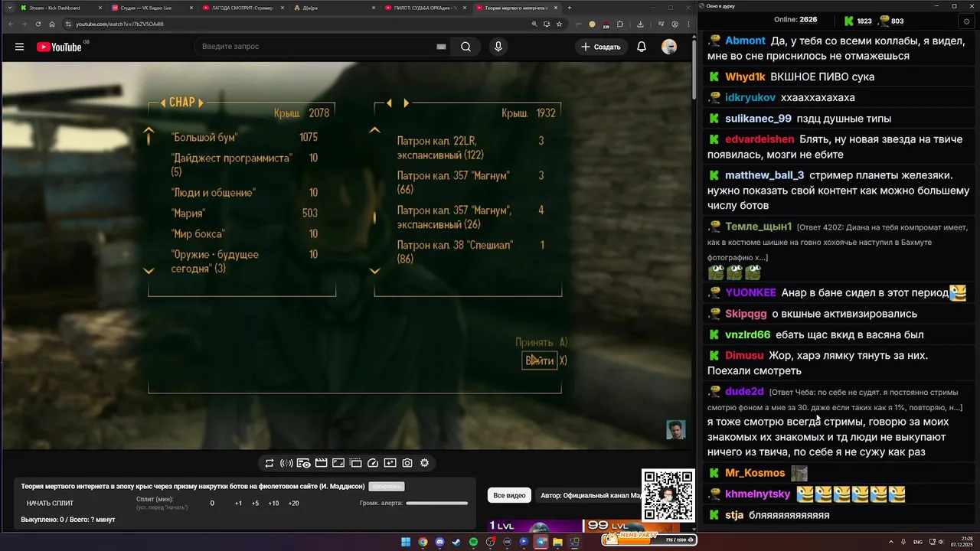Click username Whyd1k in chat
The height and width of the screenshot is (551, 980).
click(746, 77)
